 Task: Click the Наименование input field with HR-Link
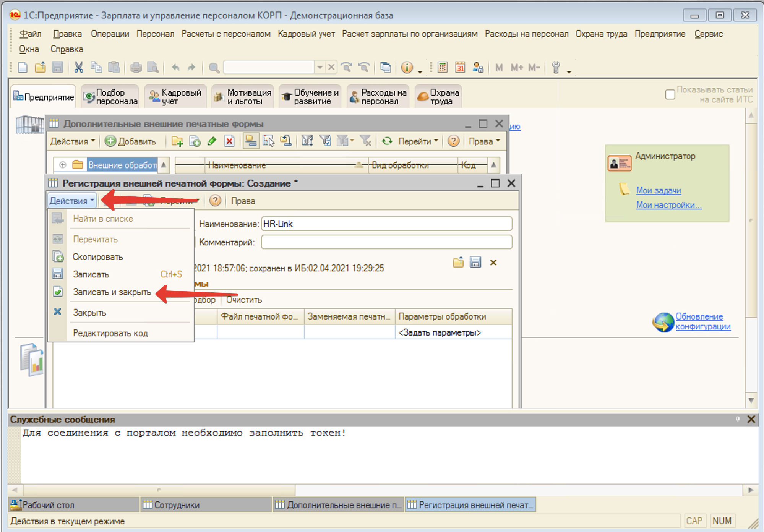(386, 224)
